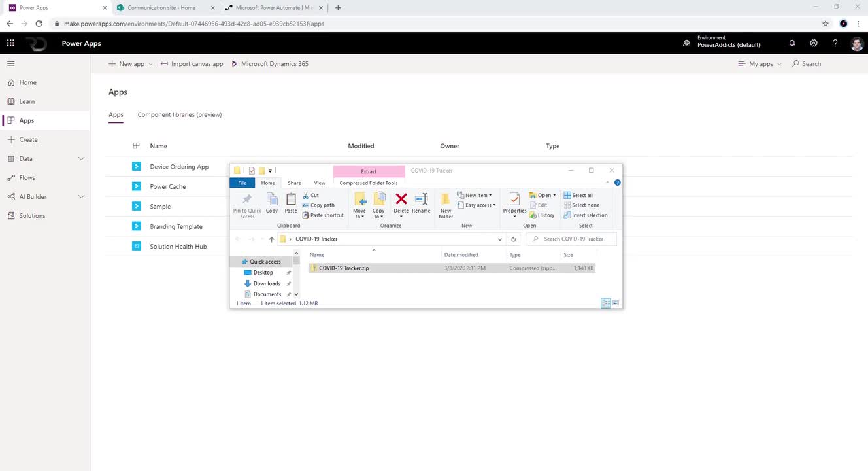Viewport: 868px width, 471px height.
Task: Click Paste in the Clipboard group
Action: tap(291, 203)
